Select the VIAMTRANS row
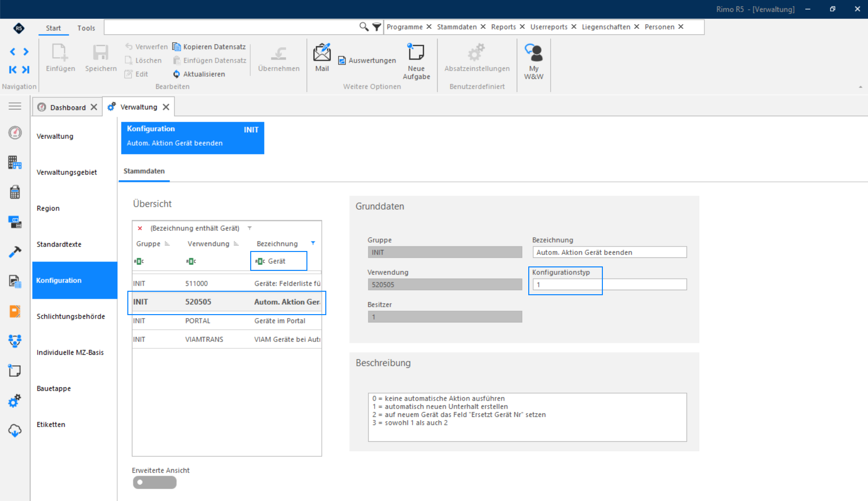 [227, 339]
